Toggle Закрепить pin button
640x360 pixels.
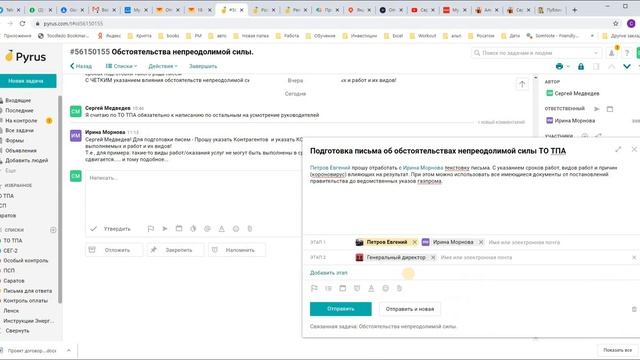click(x=174, y=250)
